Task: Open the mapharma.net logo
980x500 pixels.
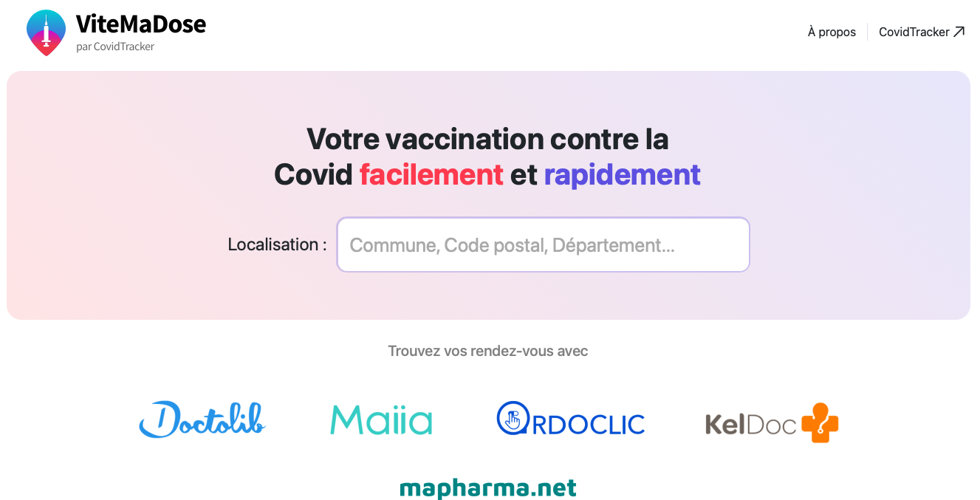Action: point(488,487)
